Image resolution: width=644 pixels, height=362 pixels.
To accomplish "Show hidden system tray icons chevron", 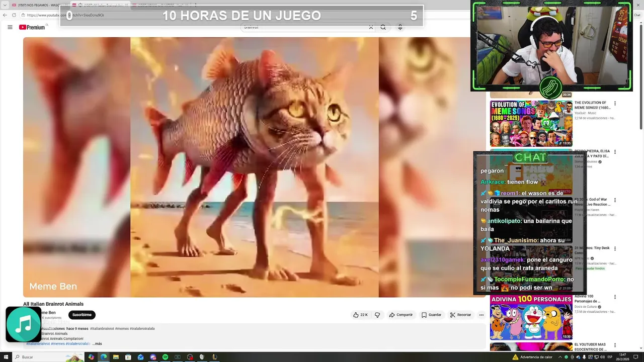I will [x=560, y=357].
